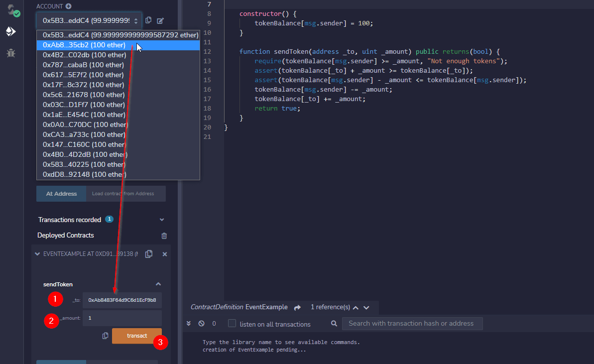Click the Deployed Contracts heading

click(x=66, y=235)
